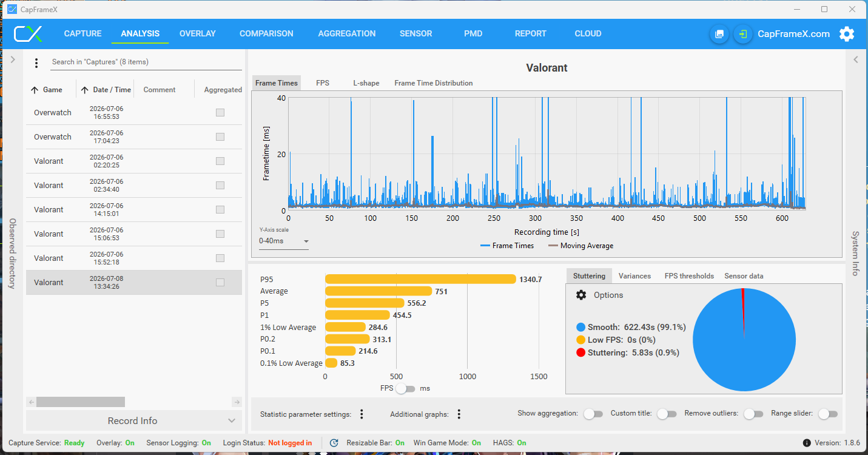Open the Additional graphs three-dot menu
868x455 pixels.
(x=459, y=414)
